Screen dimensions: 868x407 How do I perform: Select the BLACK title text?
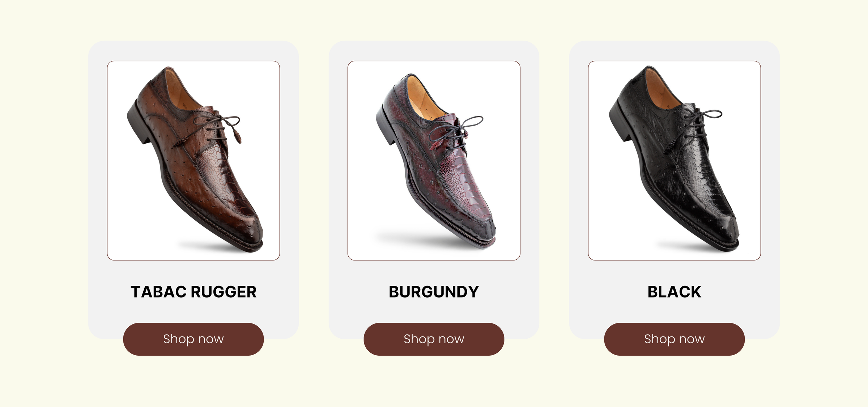[675, 292]
